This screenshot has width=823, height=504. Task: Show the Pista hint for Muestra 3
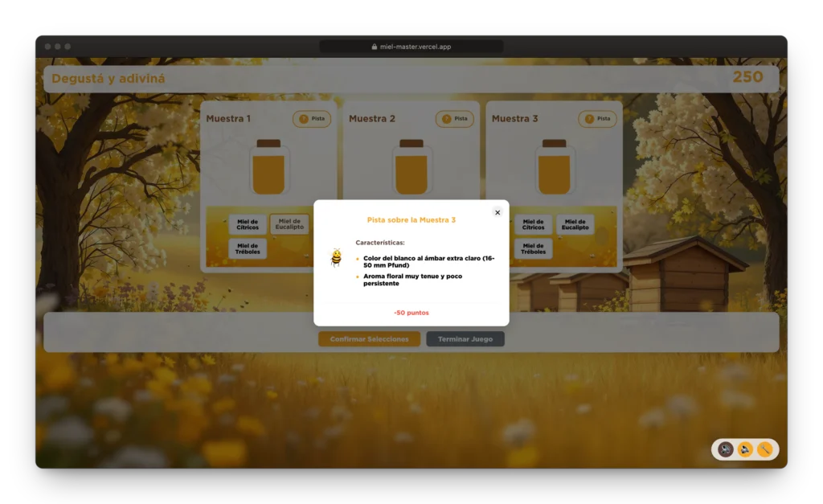coord(597,119)
